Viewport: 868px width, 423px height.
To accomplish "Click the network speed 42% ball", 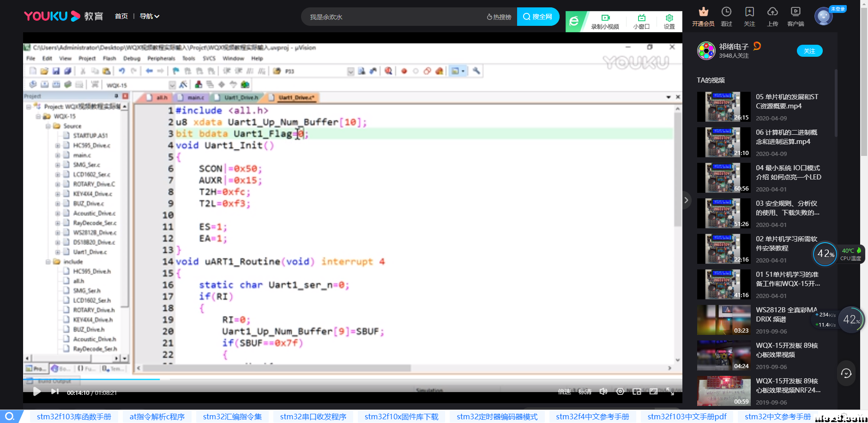I will click(851, 319).
